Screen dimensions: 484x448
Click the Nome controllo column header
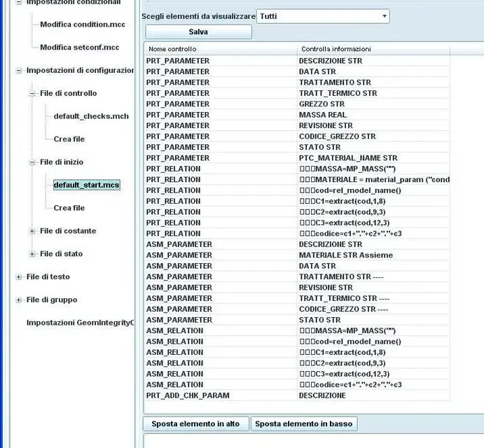(x=221, y=49)
